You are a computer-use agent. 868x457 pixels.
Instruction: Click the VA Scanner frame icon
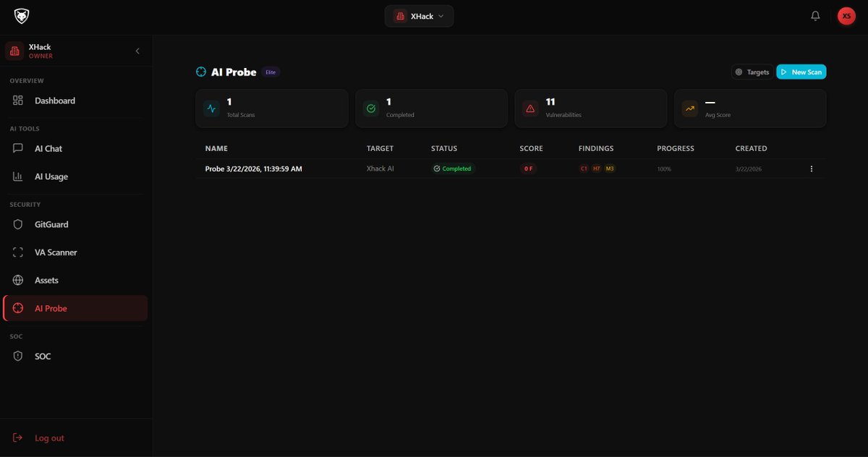(18, 252)
